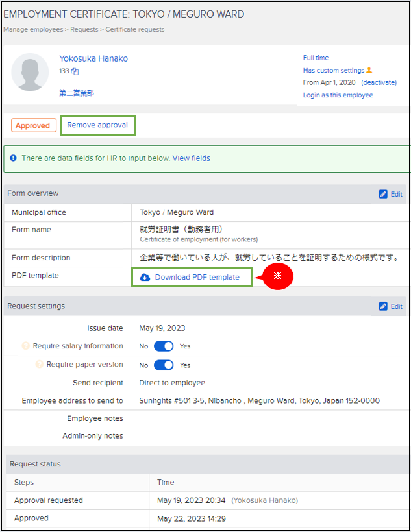Click the deactivate link next to start date

[x=379, y=82]
